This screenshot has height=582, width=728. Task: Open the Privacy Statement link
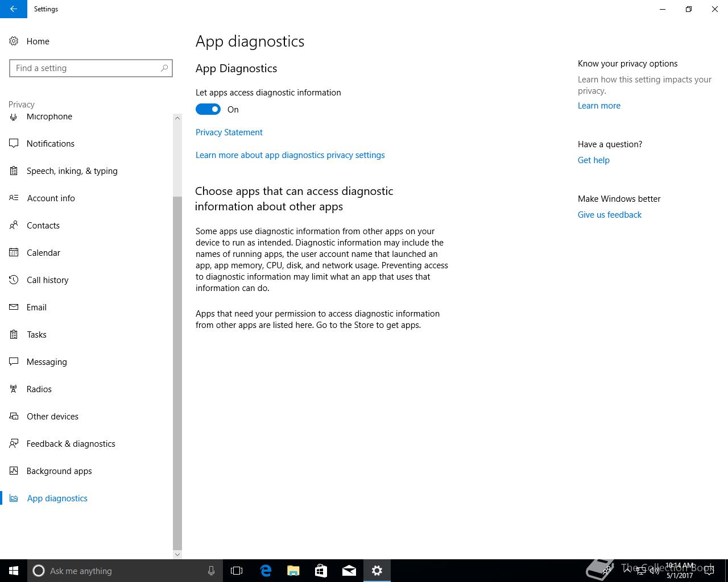tap(229, 132)
